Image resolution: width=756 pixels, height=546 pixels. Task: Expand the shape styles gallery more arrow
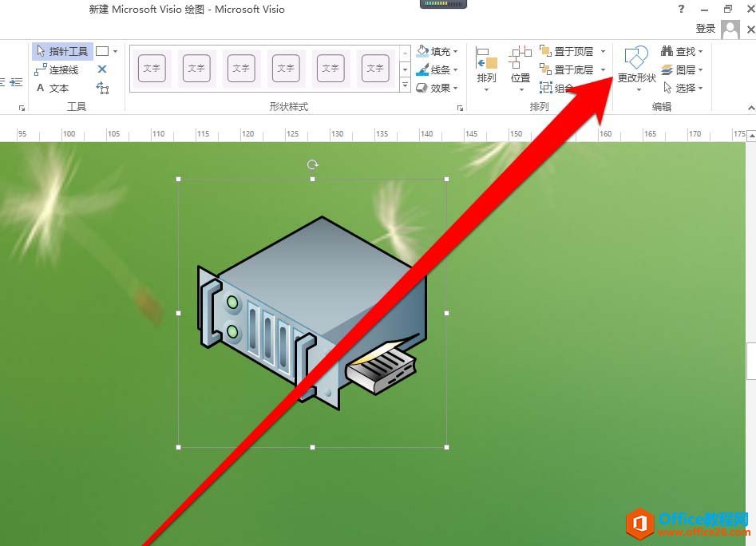coord(405,85)
